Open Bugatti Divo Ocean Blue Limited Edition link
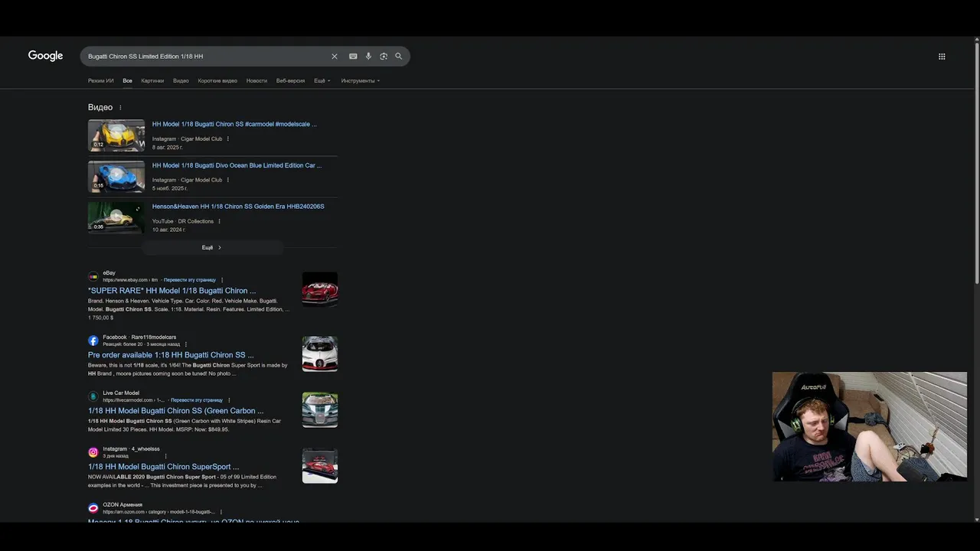The height and width of the screenshot is (551, 980). click(237, 165)
